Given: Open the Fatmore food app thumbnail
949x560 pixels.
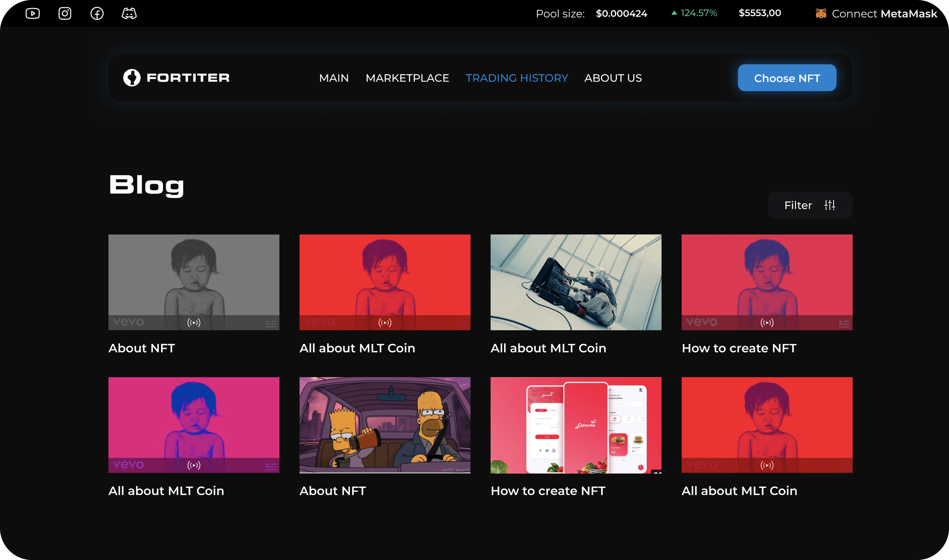Looking at the screenshot, I should click(576, 425).
